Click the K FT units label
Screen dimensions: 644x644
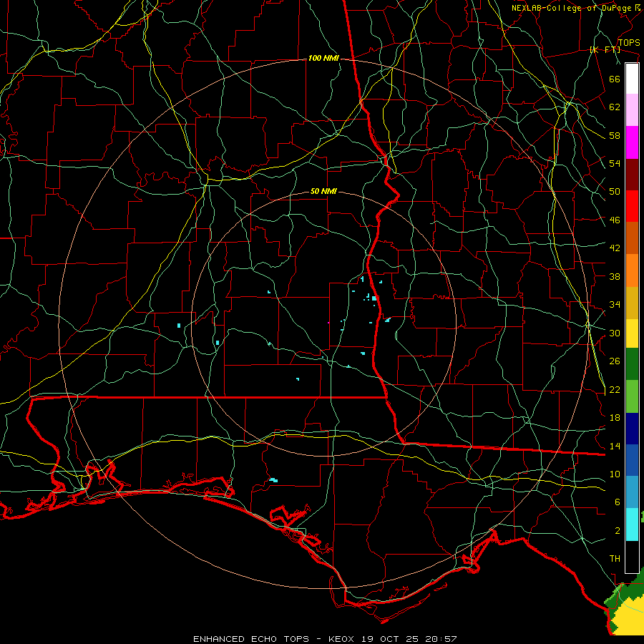(x=605, y=50)
